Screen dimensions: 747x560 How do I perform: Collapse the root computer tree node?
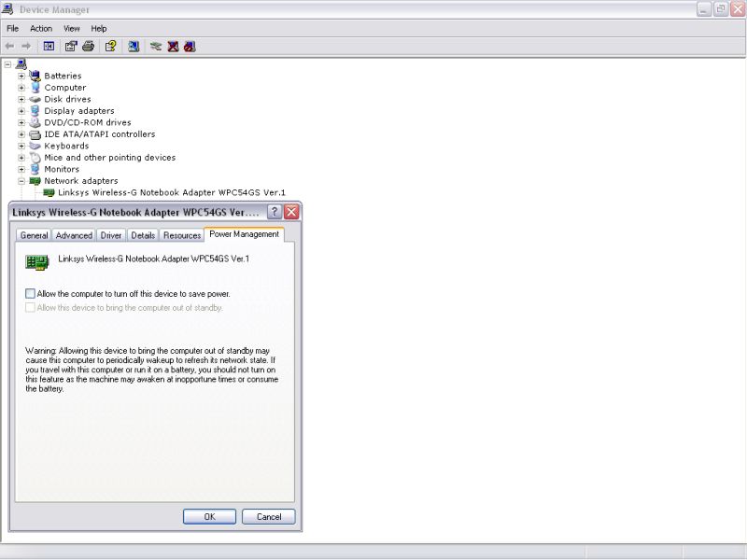coord(7,64)
